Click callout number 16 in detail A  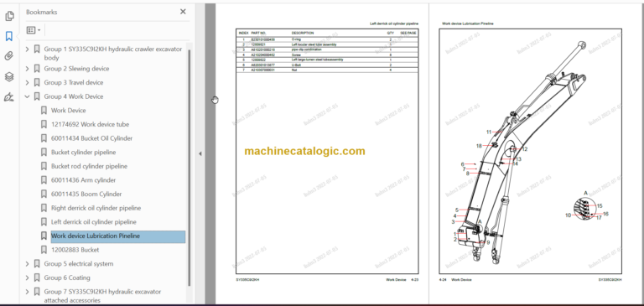point(605,214)
